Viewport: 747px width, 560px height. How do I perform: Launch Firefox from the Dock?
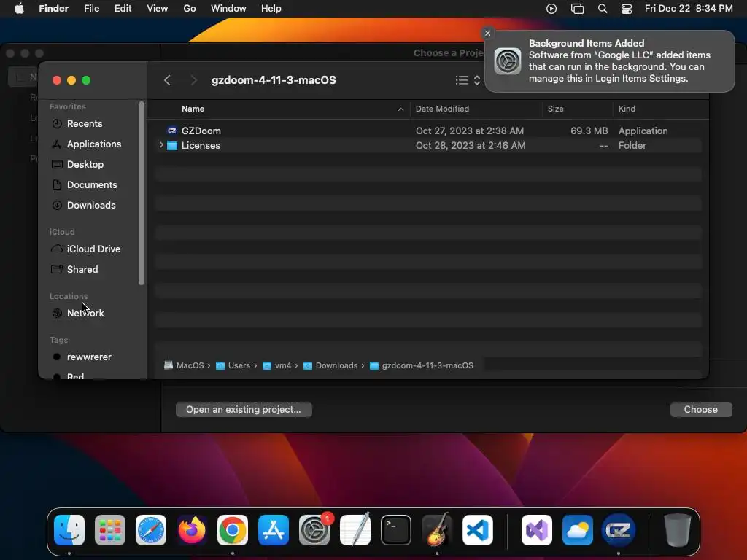(192, 529)
